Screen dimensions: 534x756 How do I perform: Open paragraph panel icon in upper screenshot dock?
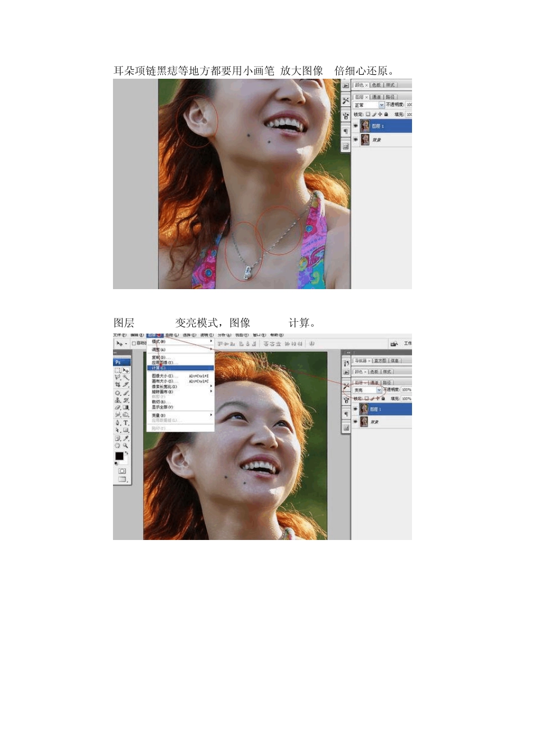tap(346, 131)
